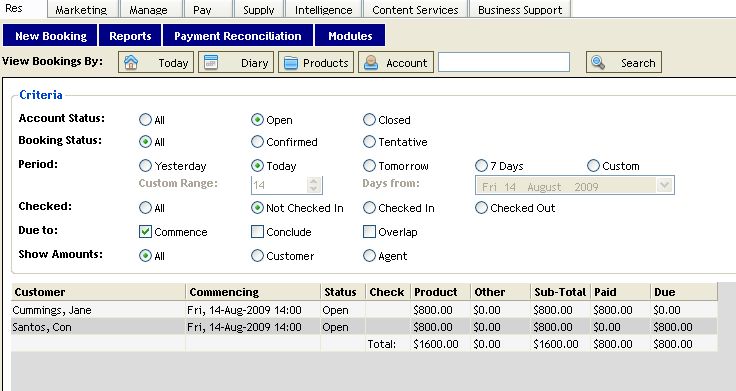736x391 pixels.
Task: Select the Closed account status option
Action: click(x=369, y=120)
